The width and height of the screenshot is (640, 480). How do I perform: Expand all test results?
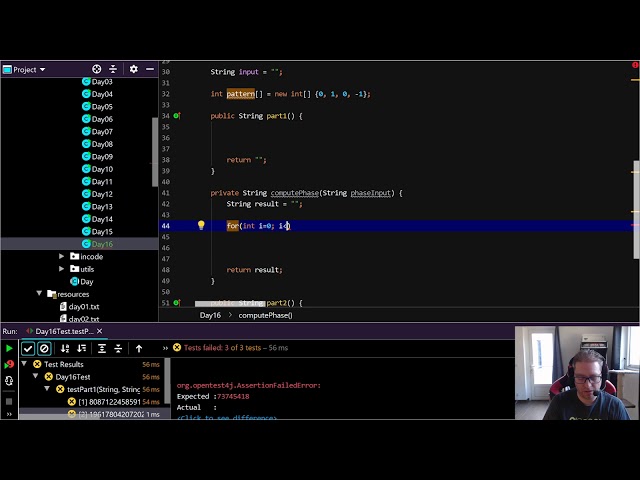102,348
